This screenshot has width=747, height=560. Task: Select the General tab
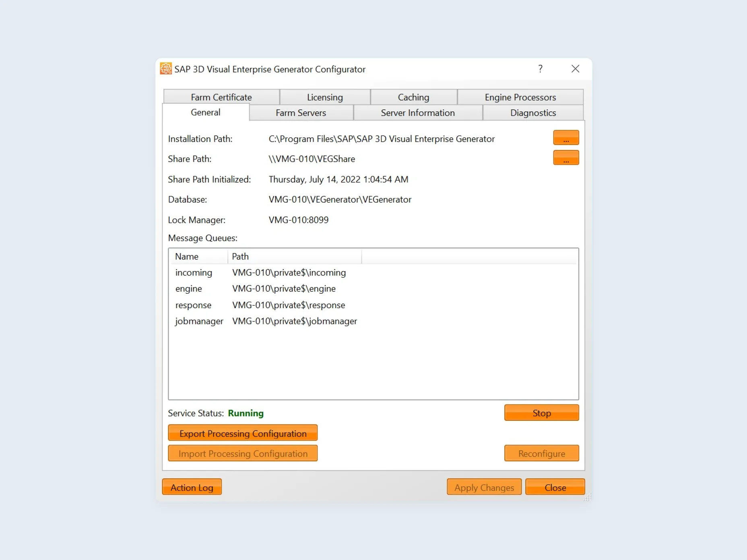(x=206, y=112)
